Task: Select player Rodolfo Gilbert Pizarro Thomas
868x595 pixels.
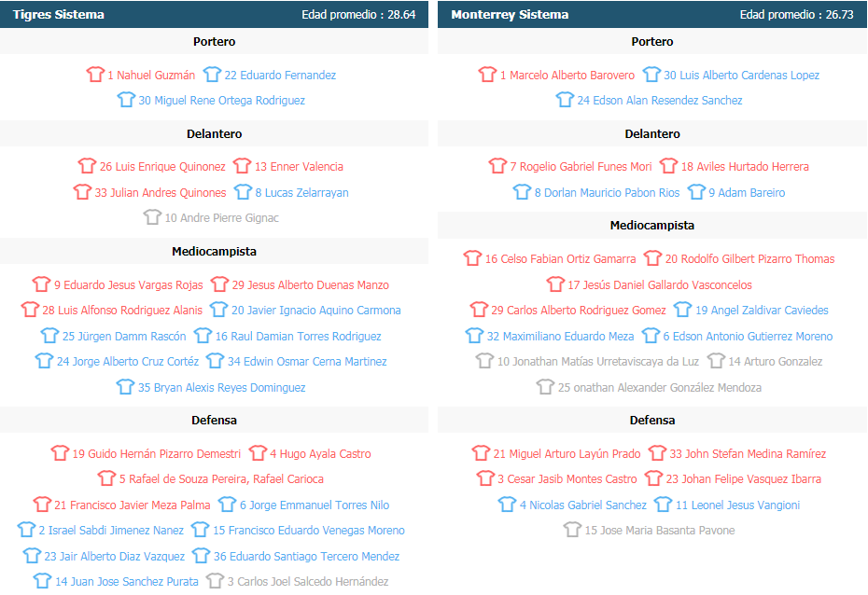Action: click(749, 258)
